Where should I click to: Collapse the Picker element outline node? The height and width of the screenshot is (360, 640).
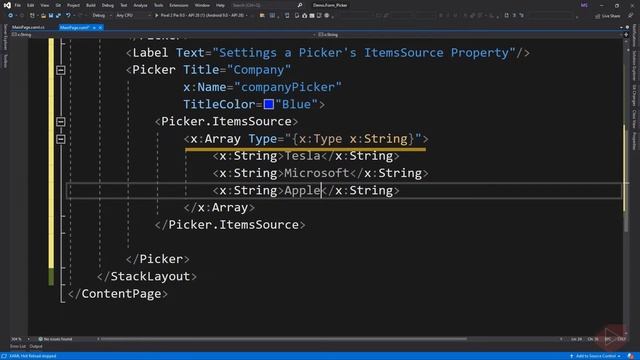click(x=60, y=70)
